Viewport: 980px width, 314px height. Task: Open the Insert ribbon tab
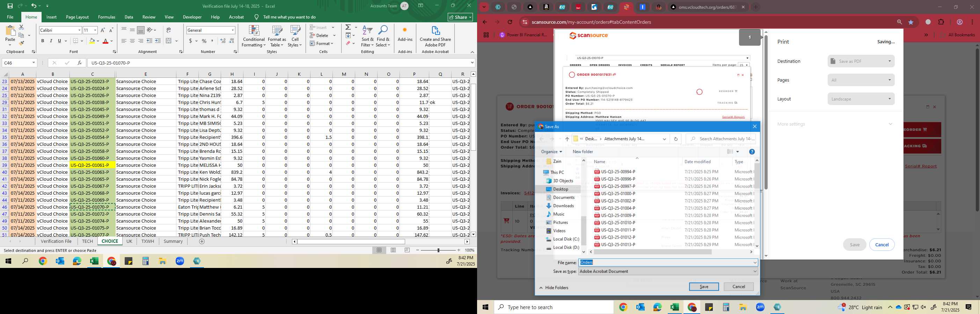(51, 17)
